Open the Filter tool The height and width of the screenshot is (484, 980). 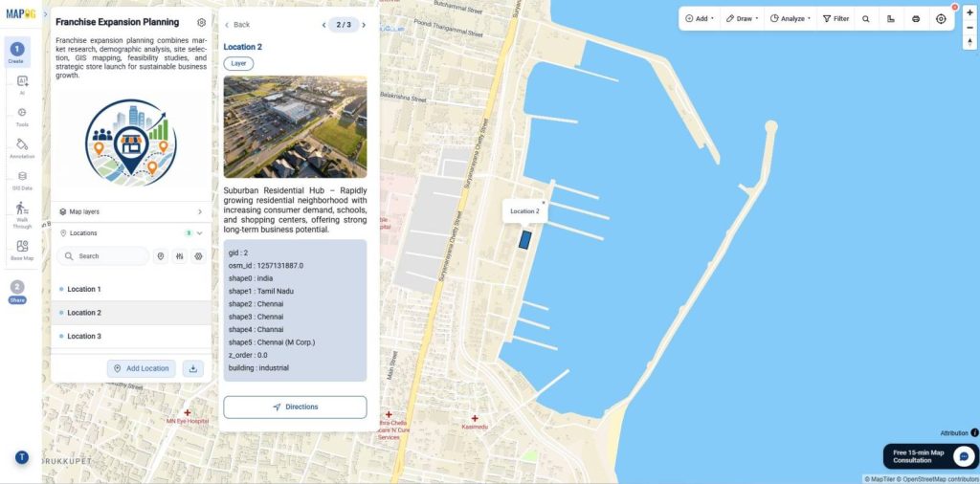835,19
